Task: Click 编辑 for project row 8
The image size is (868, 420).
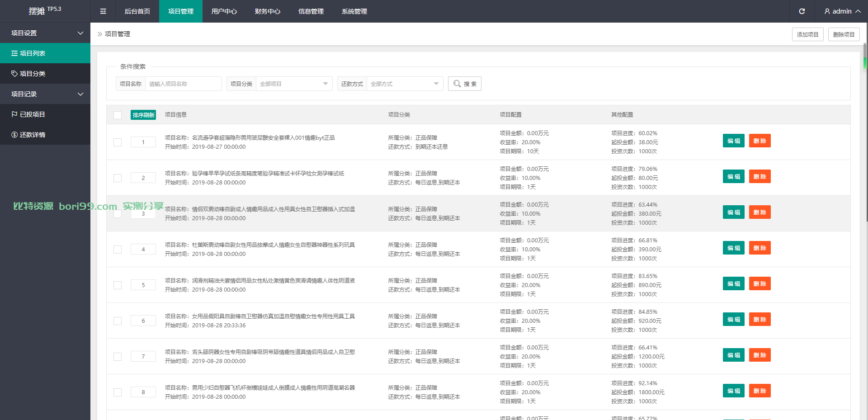Action: (734, 391)
